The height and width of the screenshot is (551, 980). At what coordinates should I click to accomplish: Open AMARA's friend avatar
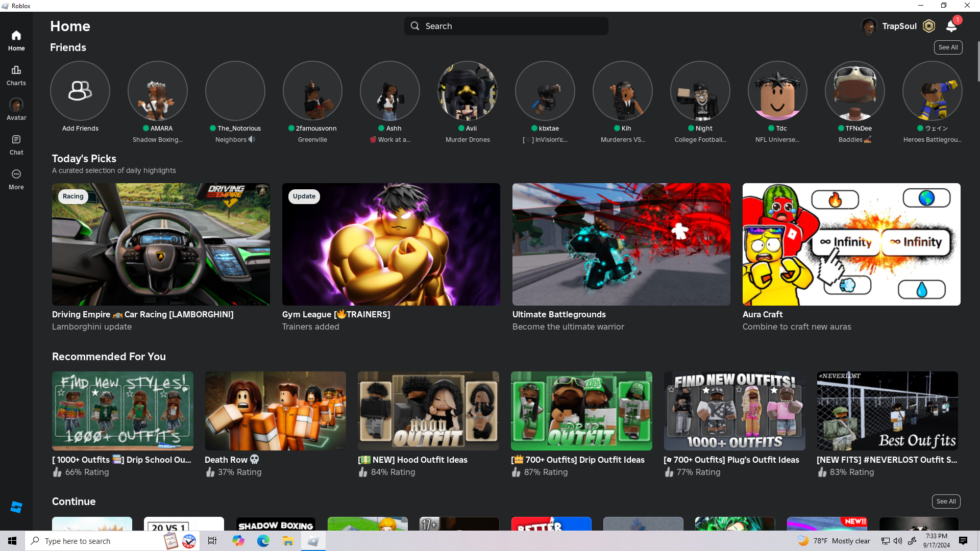click(158, 91)
